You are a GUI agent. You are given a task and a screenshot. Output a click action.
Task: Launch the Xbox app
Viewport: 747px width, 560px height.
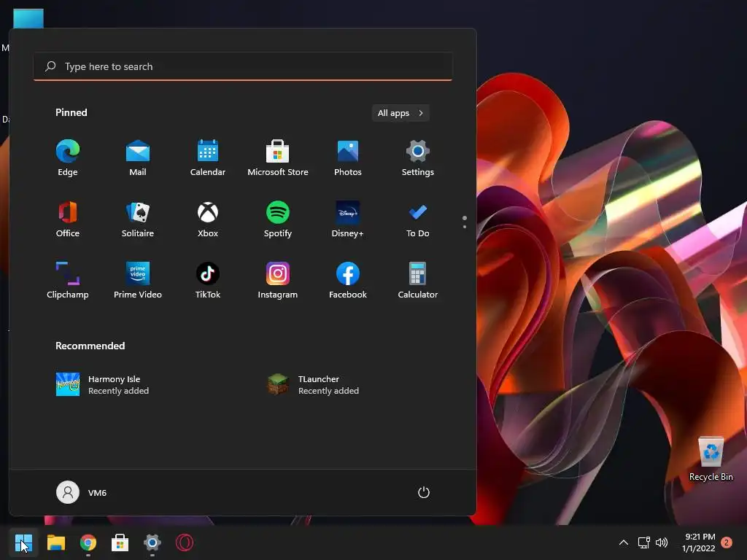(x=208, y=219)
